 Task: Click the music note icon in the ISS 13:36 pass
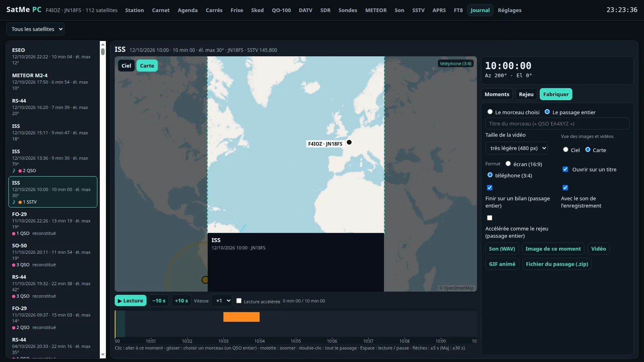pyautogui.click(x=14, y=171)
